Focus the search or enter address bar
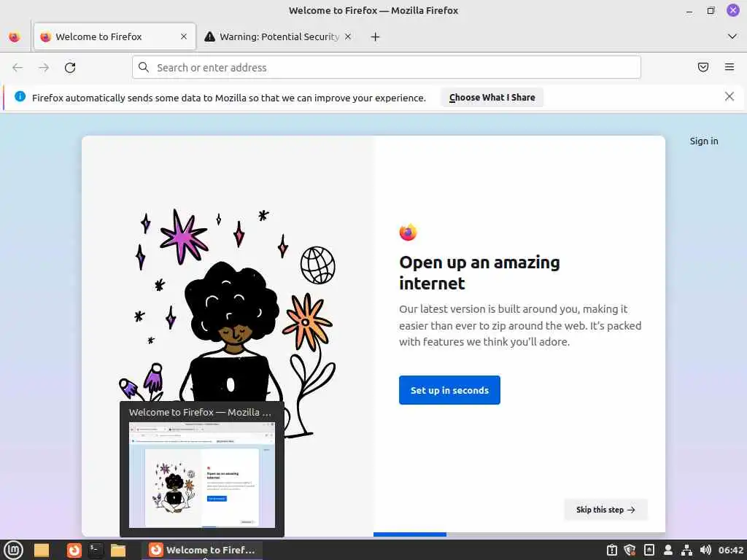This screenshot has width=747, height=560. pos(387,68)
